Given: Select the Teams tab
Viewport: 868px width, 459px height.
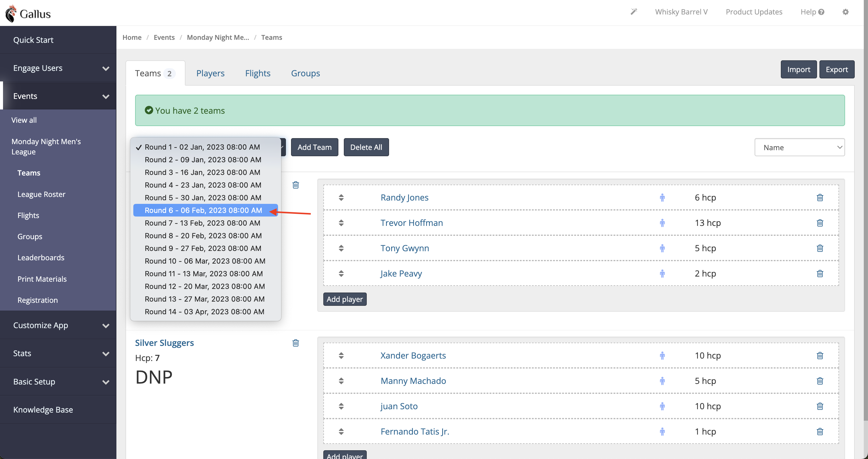Looking at the screenshot, I should 155,73.
